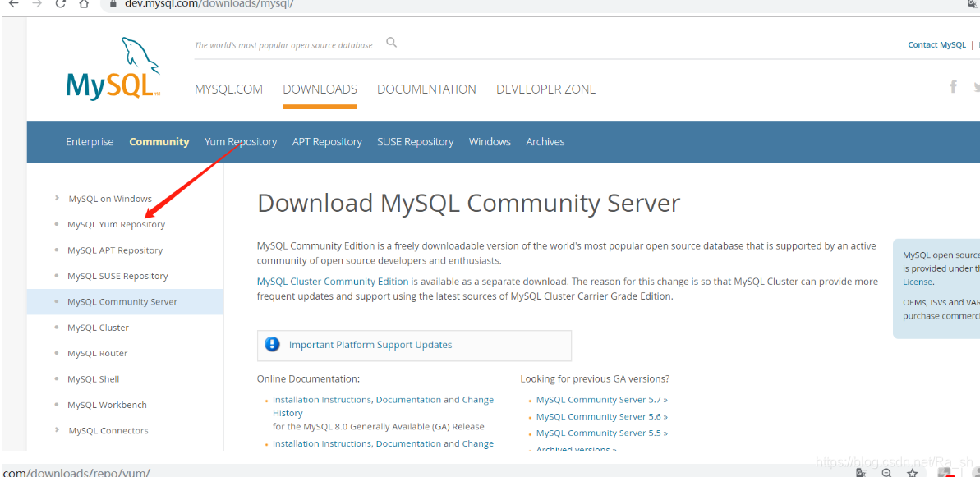Open MySQL Community Server 5.5 link

coord(602,433)
